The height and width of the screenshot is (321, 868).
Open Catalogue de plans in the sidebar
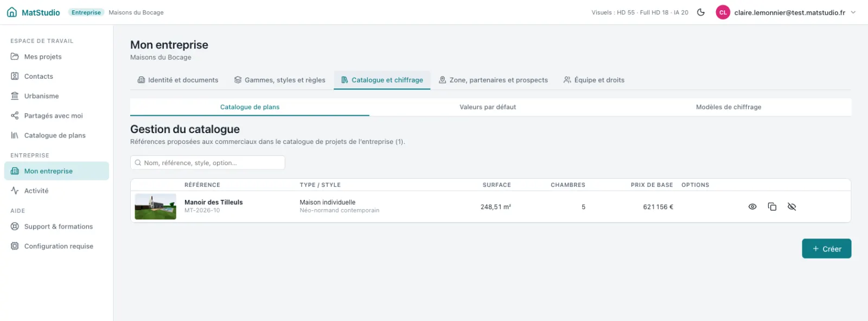coord(56,135)
